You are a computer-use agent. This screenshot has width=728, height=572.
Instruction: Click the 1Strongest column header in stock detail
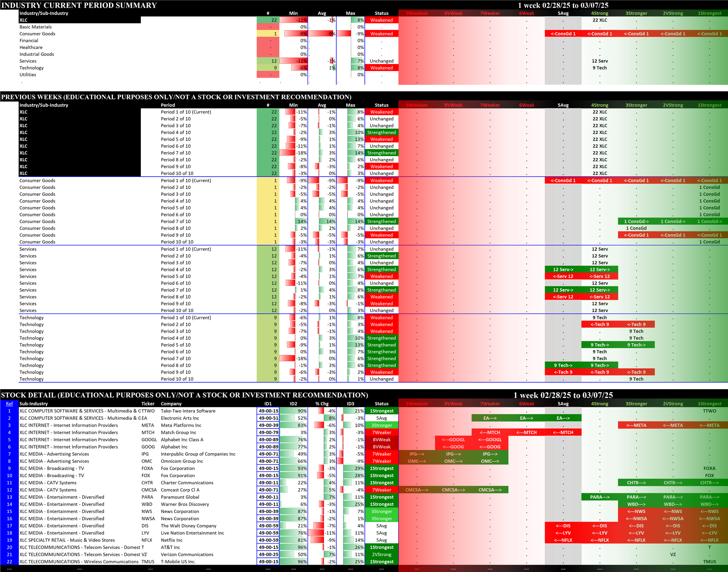click(709, 403)
